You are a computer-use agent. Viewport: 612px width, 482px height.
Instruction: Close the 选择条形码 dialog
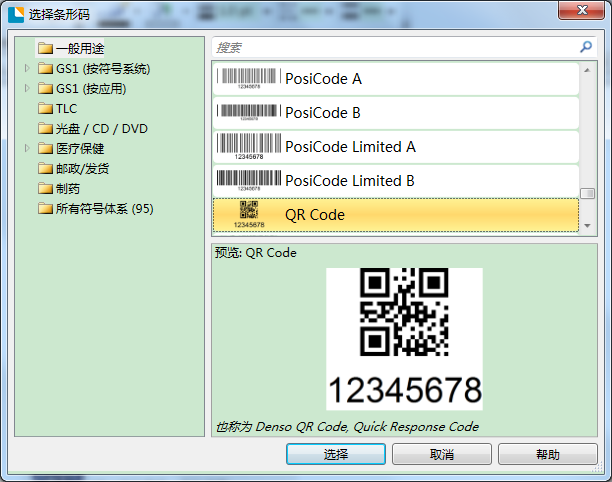582,10
